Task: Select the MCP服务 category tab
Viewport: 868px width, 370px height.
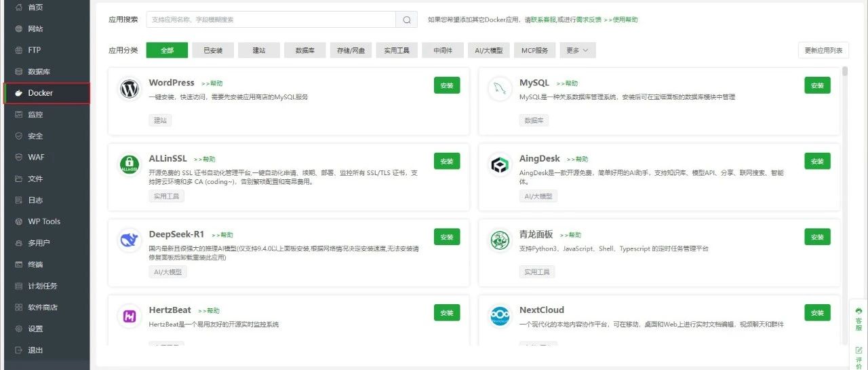Action: 534,50
